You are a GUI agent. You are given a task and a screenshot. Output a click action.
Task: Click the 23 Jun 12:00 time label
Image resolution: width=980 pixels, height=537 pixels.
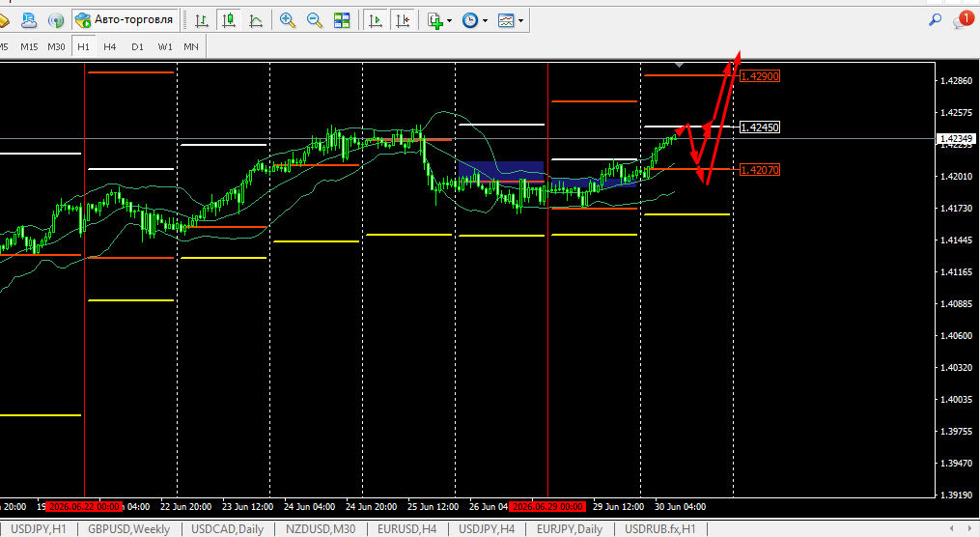click(247, 506)
